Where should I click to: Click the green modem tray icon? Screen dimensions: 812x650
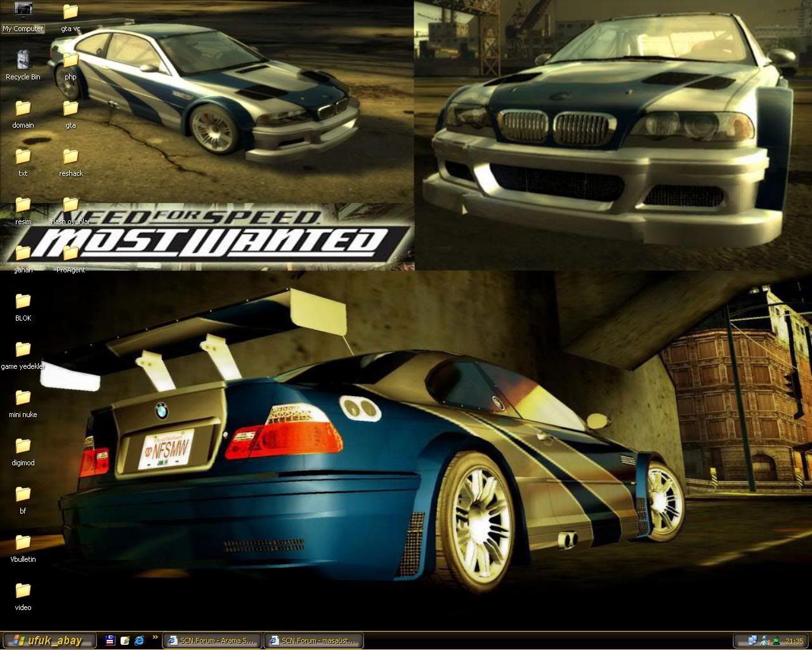[776, 641]
